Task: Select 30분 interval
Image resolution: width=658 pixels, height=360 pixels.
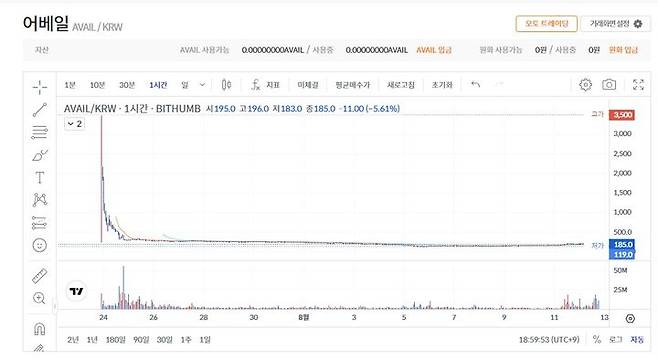Action: coord(127,85)
